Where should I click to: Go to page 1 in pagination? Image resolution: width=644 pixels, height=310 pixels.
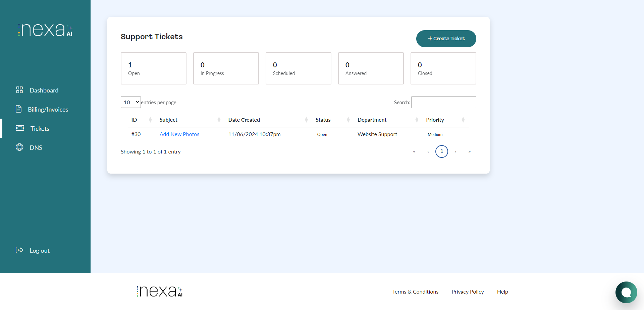[441, 151]
